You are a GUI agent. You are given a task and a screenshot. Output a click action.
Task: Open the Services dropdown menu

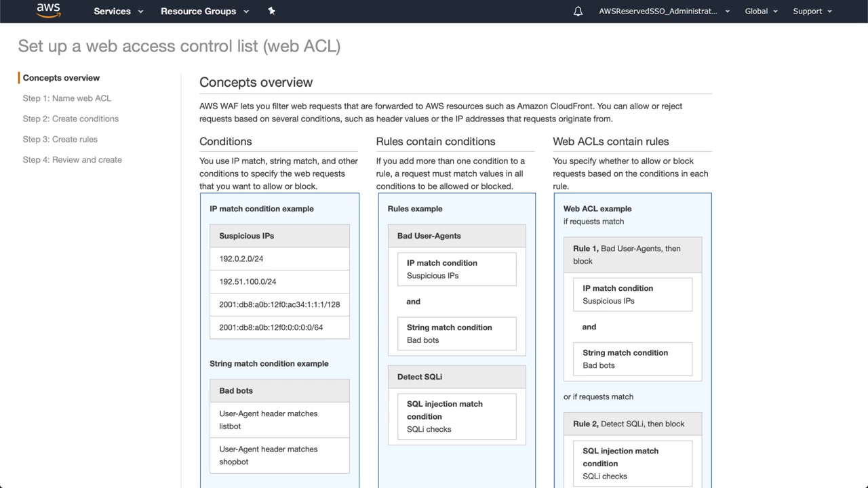click(119, 12)
